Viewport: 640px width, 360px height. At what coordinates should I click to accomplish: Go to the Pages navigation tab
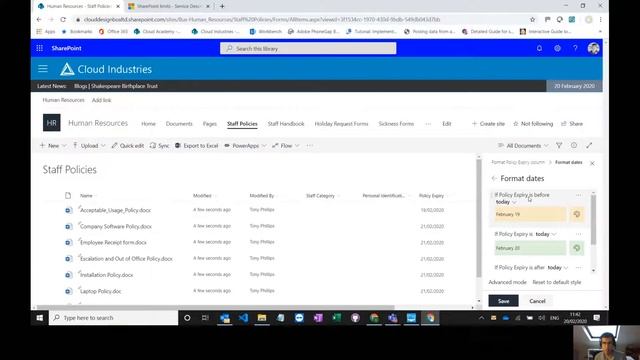click(x=210, y=124)
